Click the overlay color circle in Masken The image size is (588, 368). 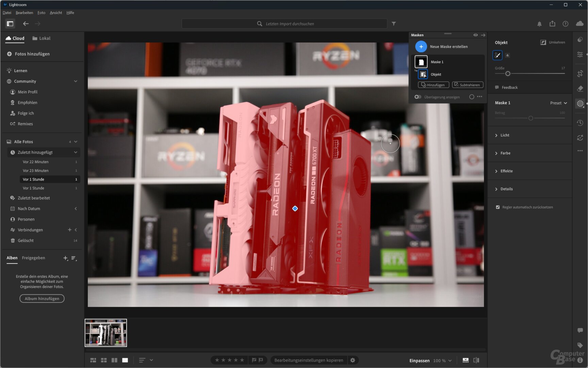click(x=472, y=97)
